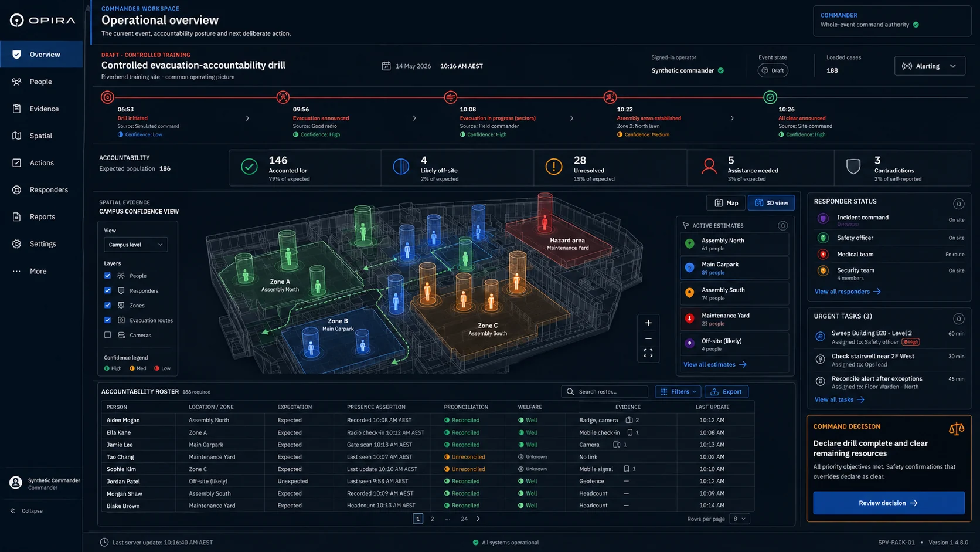Click the Contradictions shield icon
This screenshot has height=552, width=980.
click(x=853, y=167)
